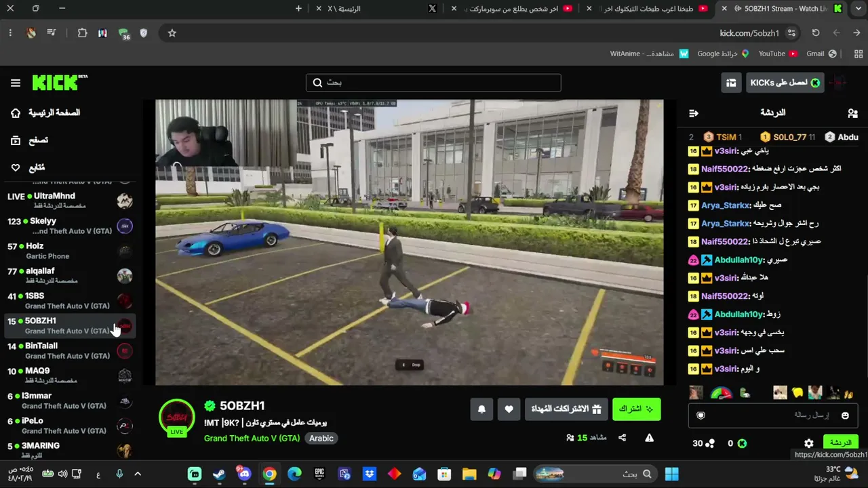The width and height of the screenshot is (868, 488).
Task: Click the magnifier icon in Kick search
Action: tap(317, 83)
